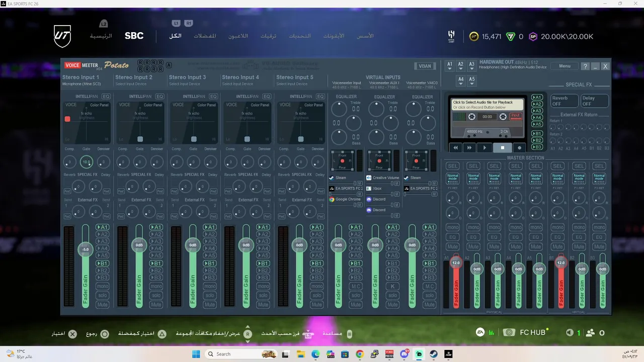Open the A3 hardware out device dropdown
644x362 pixels.
pos(471,65)
